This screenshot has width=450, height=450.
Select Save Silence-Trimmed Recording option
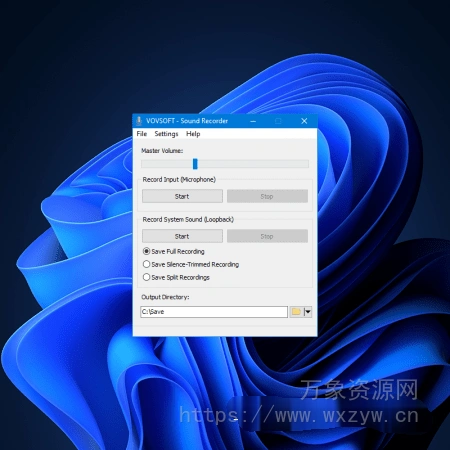pyautogui.click(x=191, y=264)
